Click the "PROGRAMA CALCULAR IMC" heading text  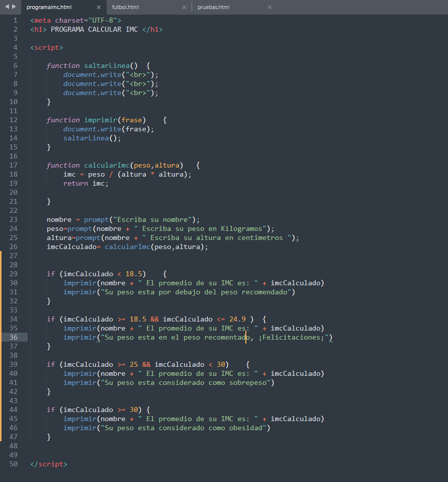[x=95, y=30]
